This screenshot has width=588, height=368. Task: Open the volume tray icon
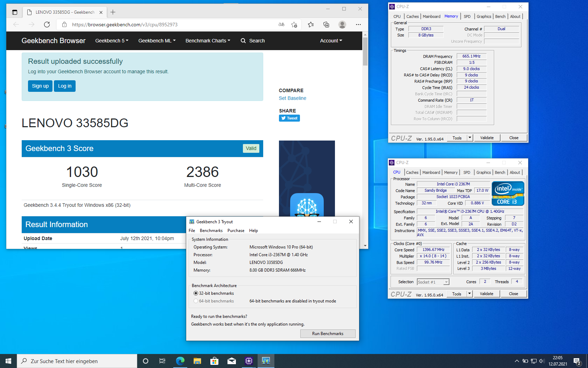tap(542, 361)
